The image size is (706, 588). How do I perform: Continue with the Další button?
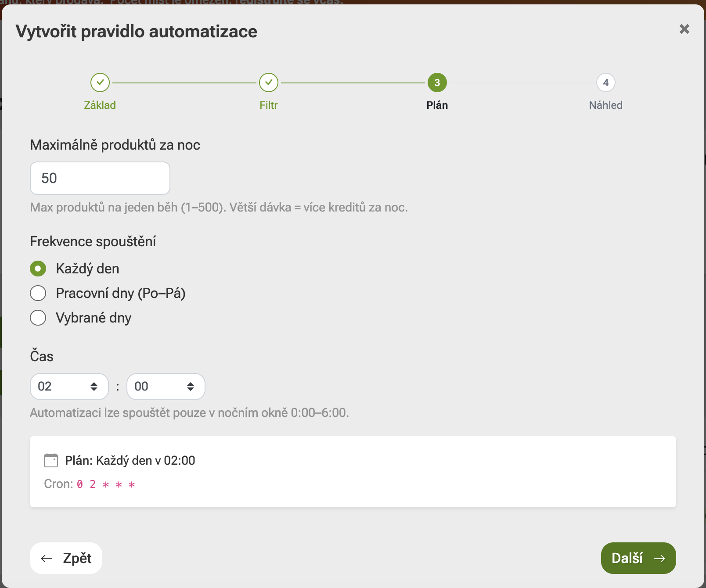[x=638, y=558]
